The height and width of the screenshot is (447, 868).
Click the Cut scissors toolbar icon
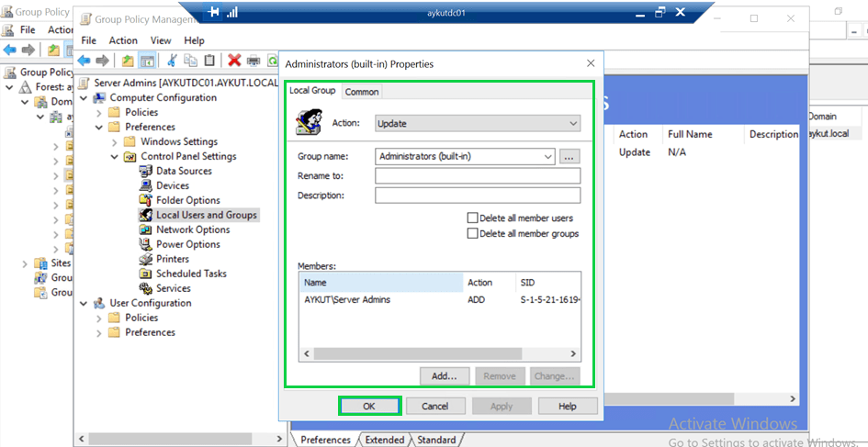(x=171, y=61)
